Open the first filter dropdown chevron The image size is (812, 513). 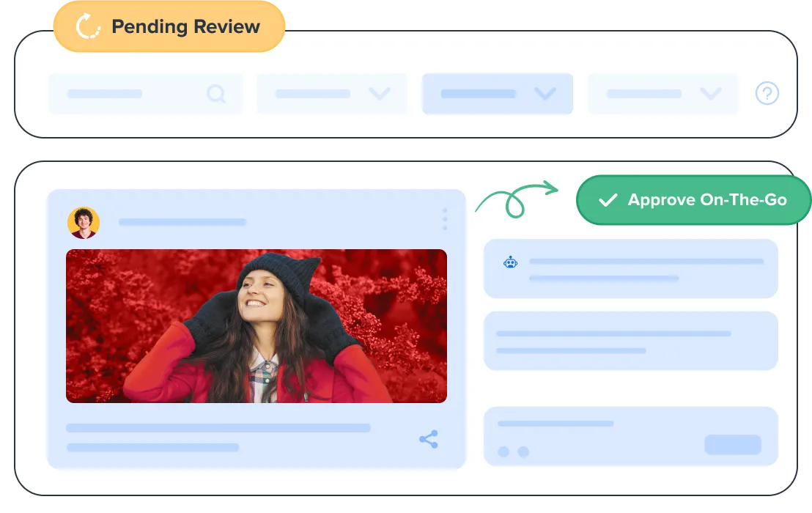click(380, 94)
